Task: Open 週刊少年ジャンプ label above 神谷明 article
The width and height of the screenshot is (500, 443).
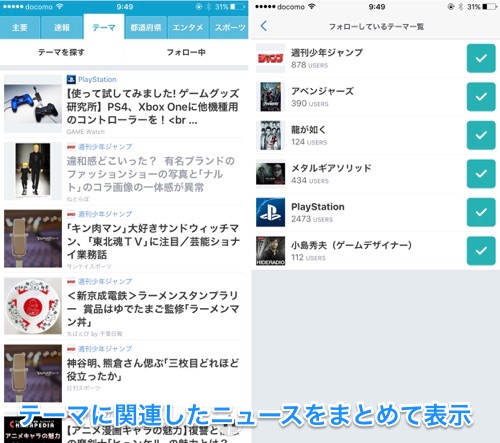Action: click(x=105, y=349)
